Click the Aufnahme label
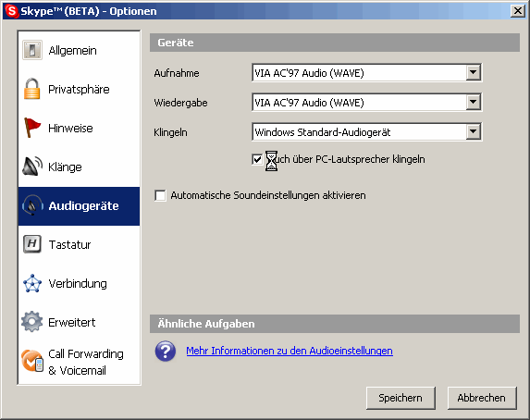The image size is (530, 420). [177, 73]
